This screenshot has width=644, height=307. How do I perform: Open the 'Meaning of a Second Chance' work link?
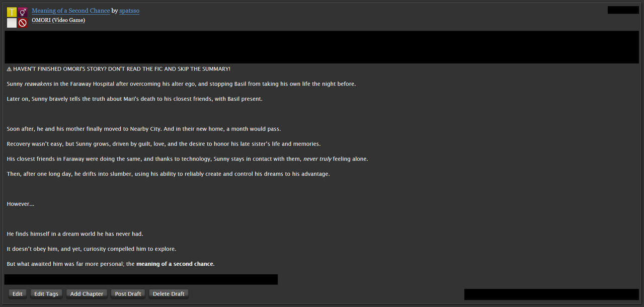pyautogui.click(x=71, y=11)
